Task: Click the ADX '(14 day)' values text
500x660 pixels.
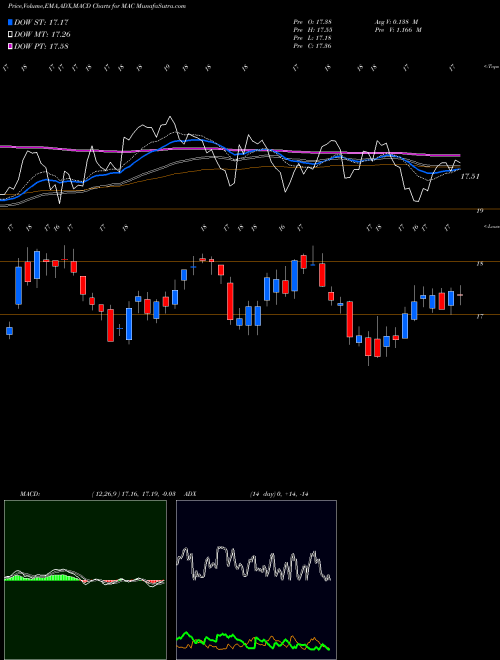Action: point(279,494)
